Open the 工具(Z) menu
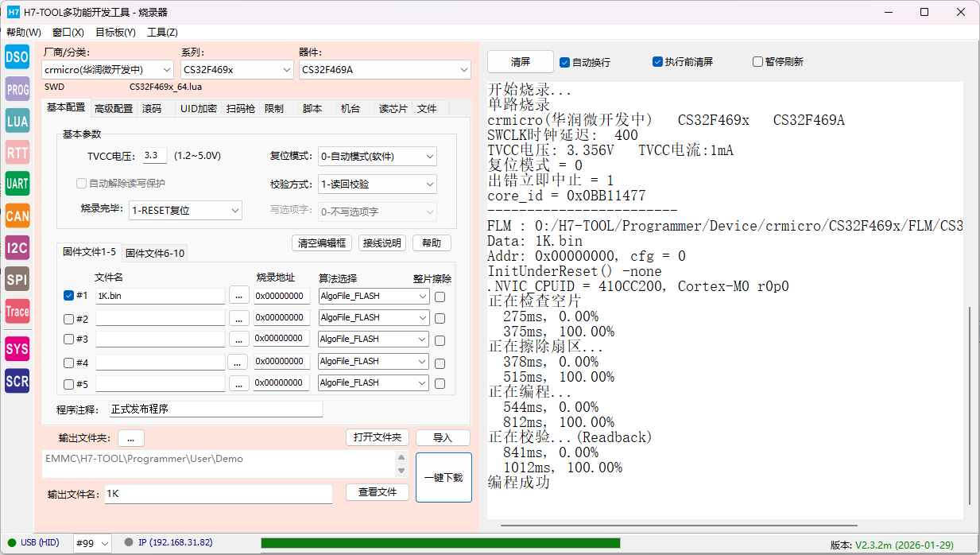Image resolution: width=980 pixels, height=555 pixels. (163, 32)
